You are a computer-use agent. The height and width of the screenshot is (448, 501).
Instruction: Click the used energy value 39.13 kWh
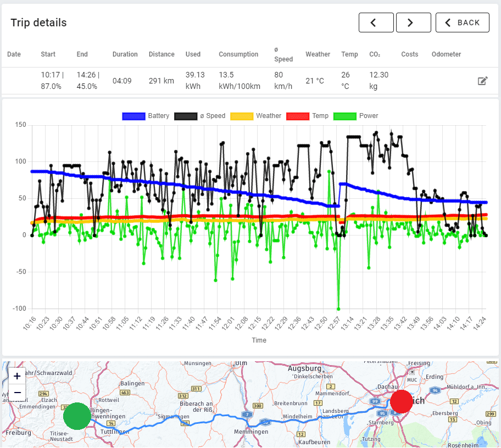[195, 81]
